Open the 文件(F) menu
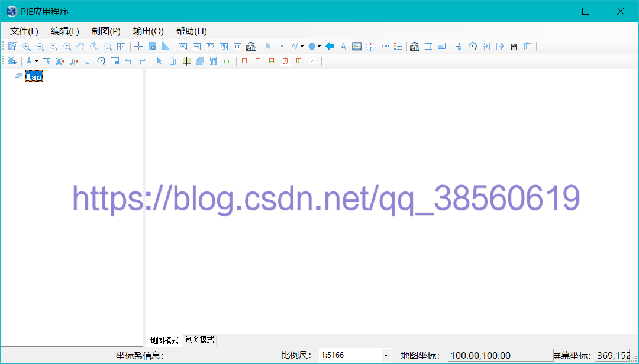 point(24,31)
